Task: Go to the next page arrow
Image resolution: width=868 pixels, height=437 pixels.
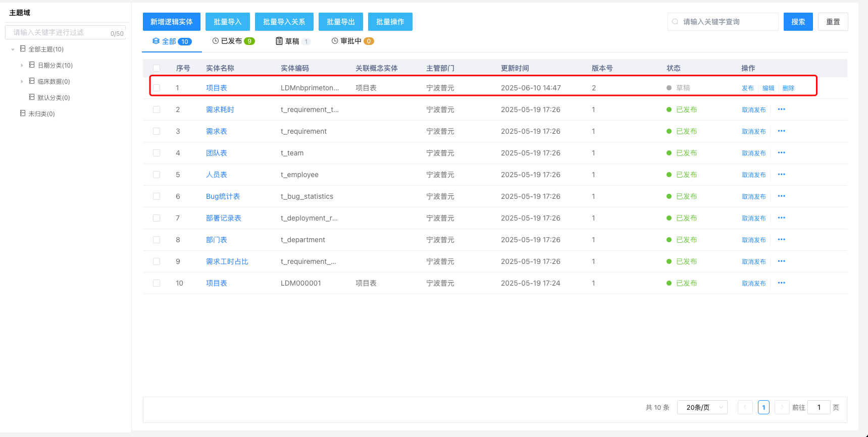Action: point(782,407)
